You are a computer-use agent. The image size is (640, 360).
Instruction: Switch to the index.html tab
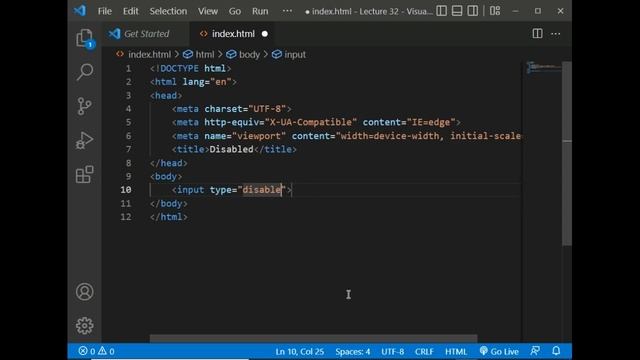click(x=233, y=34)
